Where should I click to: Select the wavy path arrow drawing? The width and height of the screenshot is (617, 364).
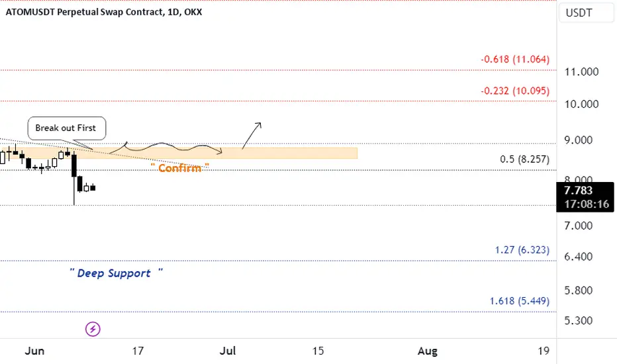166,148
